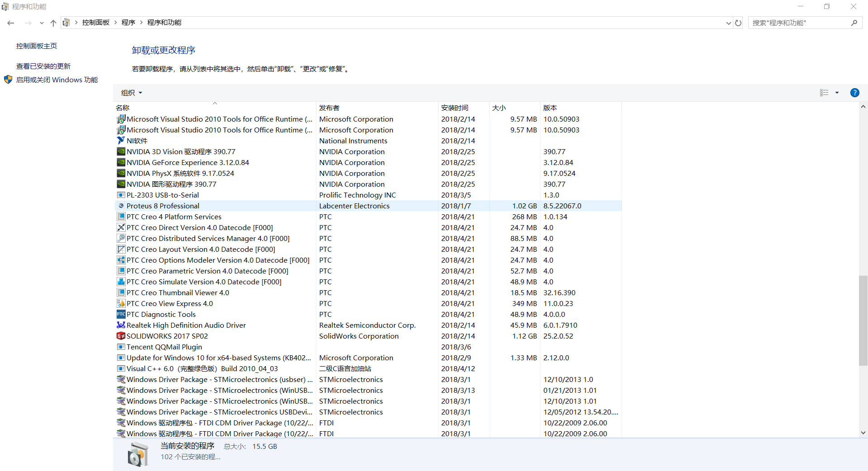The width and height of the screenshot is (868, 471).
Task: Click Realtek Semiconductor Corp. publisher cell
Action: [x=367, y=325]
